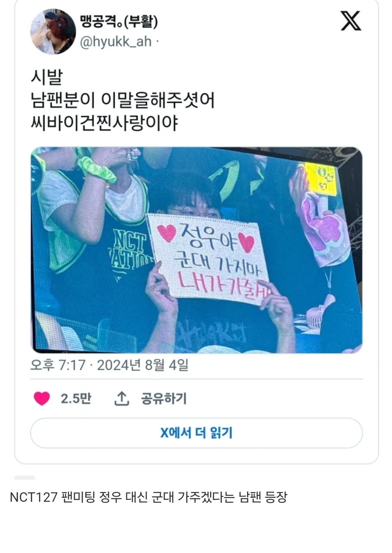Click the 오후 7:17 timestamp
Viewport: 392px width, 553px height.
coord(58,365)
